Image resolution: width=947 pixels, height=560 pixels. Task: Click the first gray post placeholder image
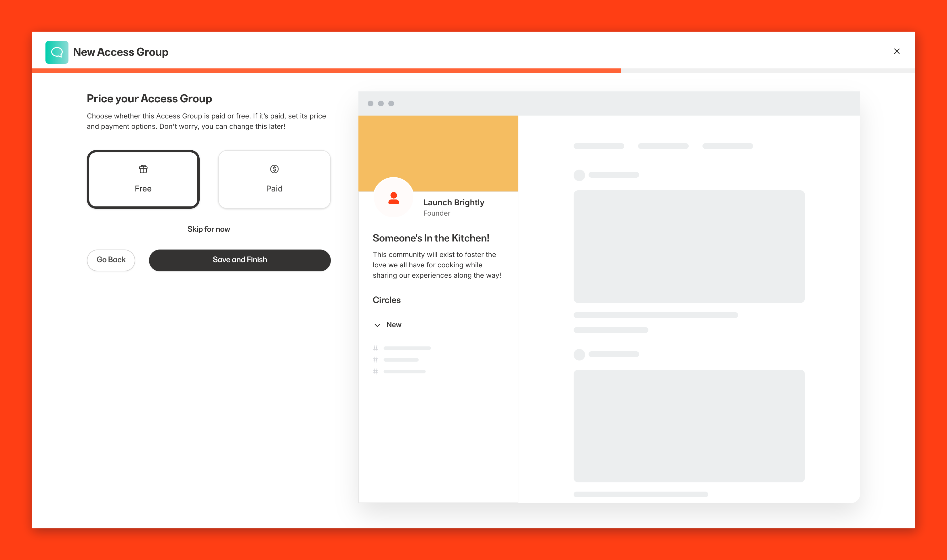689,246
